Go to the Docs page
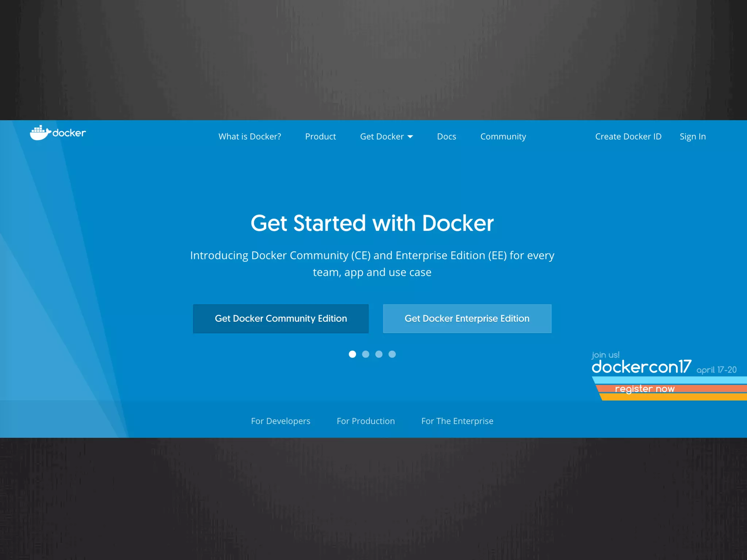 [446, 136]
